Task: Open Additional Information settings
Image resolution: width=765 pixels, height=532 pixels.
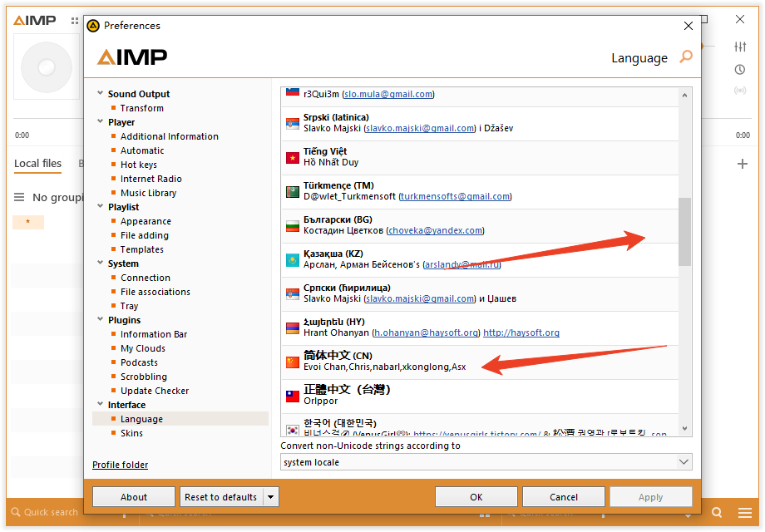Action: (x=170, y=136)
